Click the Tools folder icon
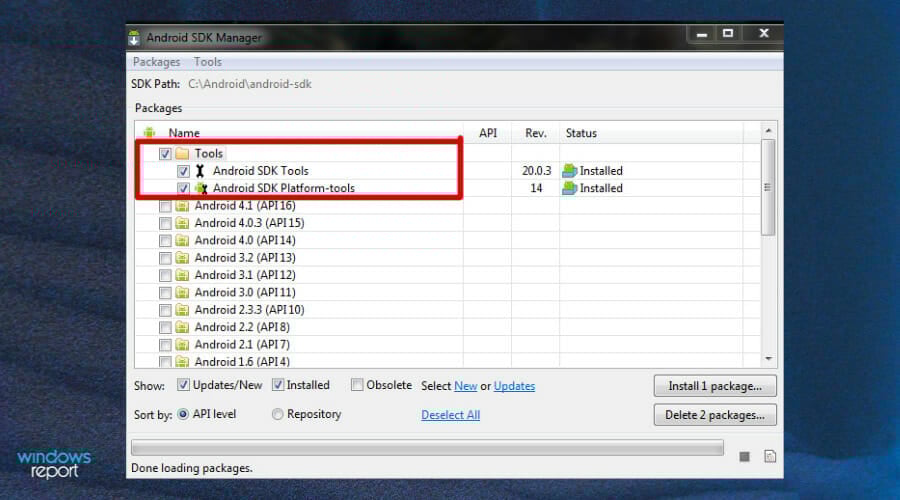Image resolution: width=900 pixels, height=500 pixels. click(182, 153)
